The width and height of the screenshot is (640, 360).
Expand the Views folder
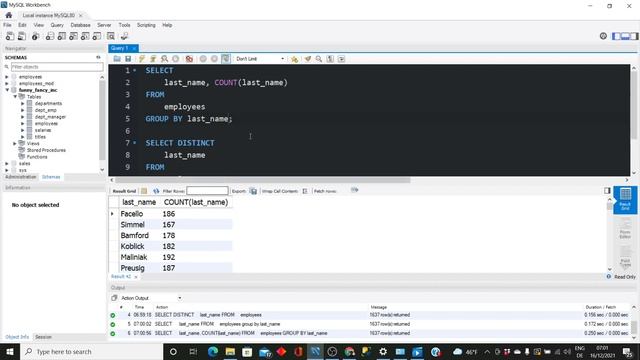(x=15, y=143)
